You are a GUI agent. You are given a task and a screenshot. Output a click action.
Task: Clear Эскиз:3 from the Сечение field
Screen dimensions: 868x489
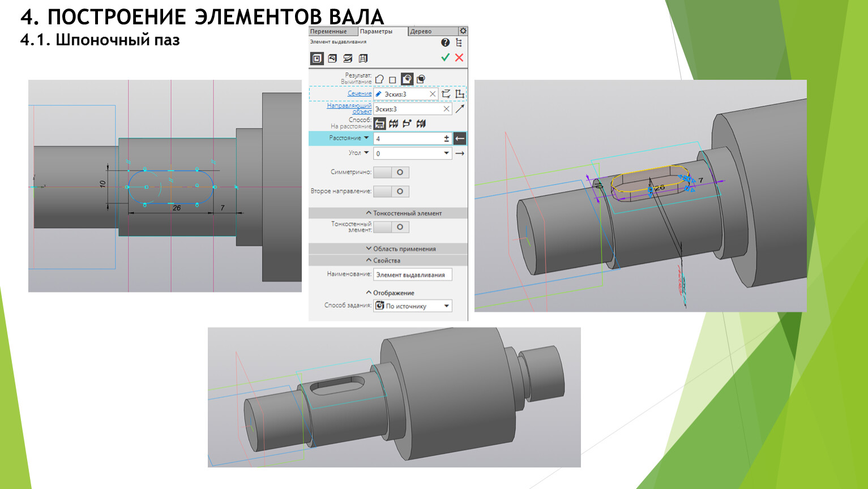(x=433, y=94)
